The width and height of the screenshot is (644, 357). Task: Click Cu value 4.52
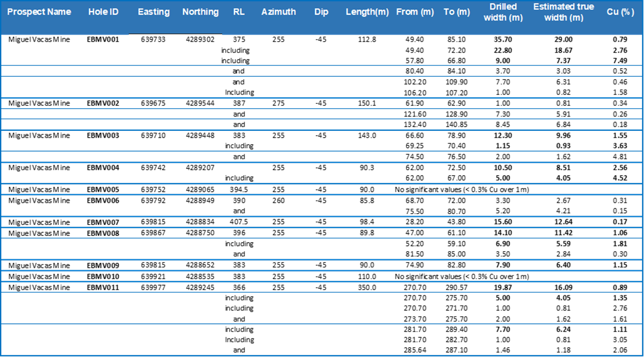(620, 178)
